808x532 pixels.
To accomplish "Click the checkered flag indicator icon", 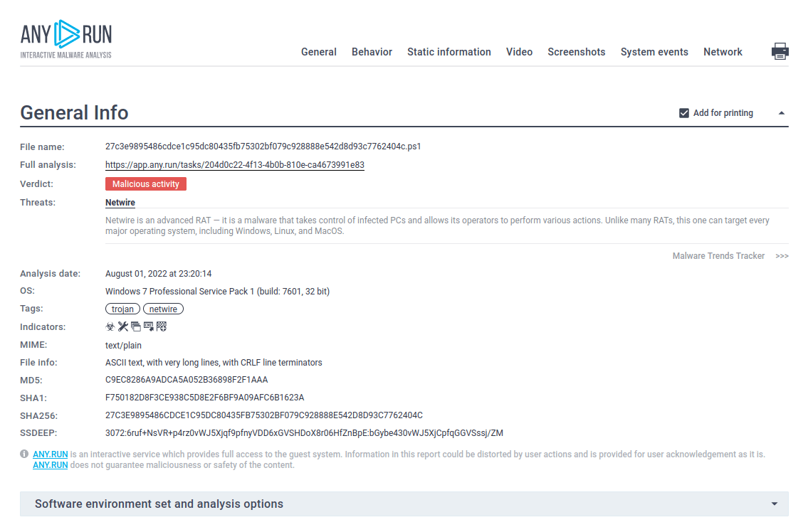I will pyautogui.click(x=162, y=326).
